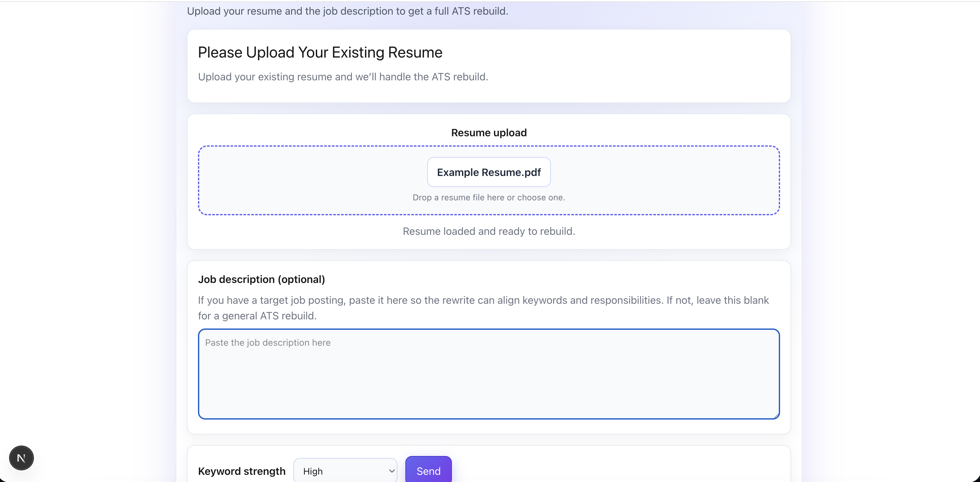Click the textarea resize handle corner

(776, 415)
